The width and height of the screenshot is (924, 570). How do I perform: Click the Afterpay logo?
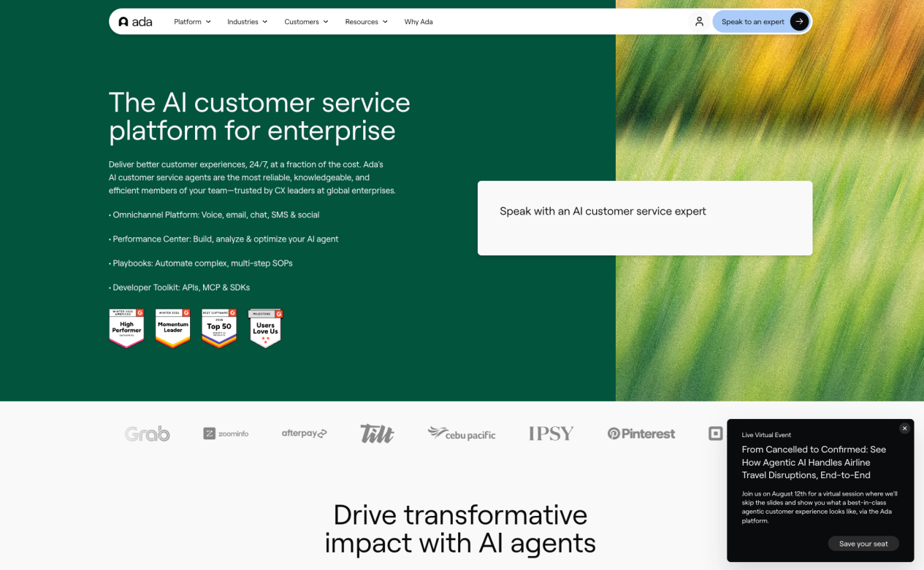coord(305,434)
